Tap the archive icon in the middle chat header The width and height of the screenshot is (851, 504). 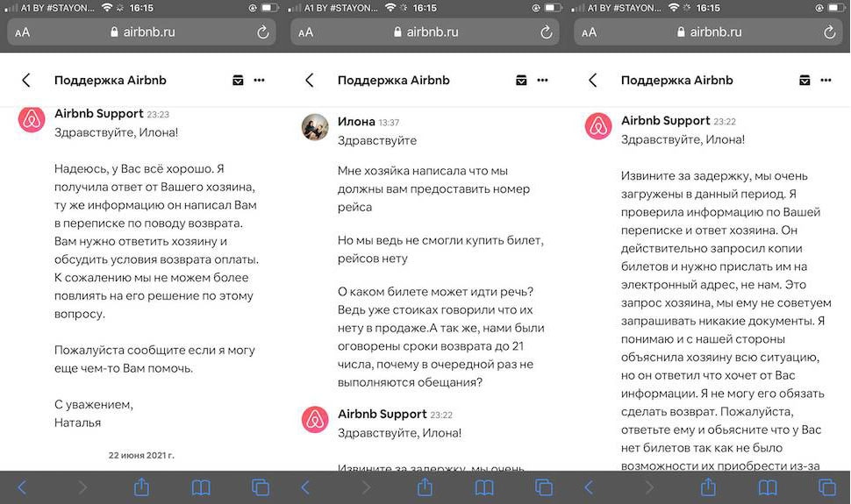coord(521,81)
